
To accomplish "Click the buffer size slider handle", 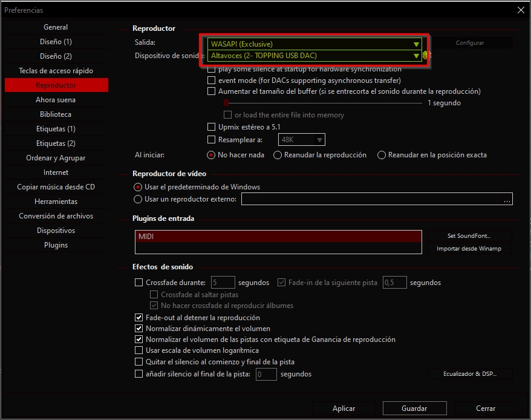I will 226,103.
